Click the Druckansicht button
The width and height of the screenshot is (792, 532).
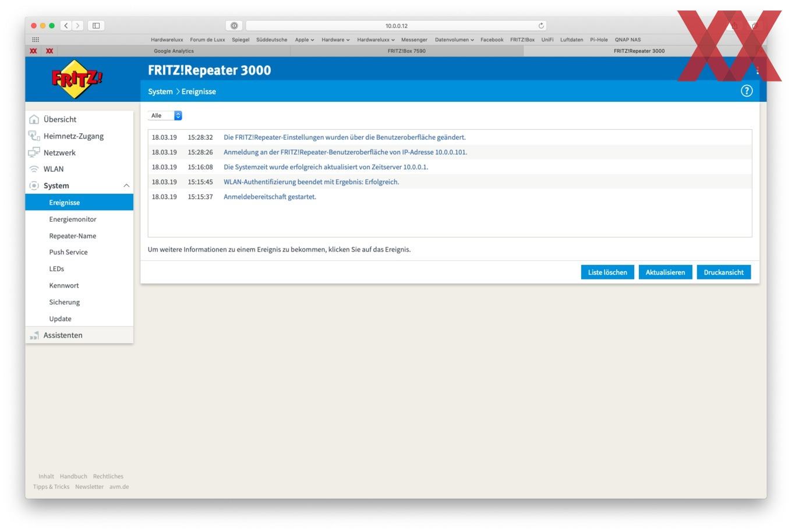[724, 272]
